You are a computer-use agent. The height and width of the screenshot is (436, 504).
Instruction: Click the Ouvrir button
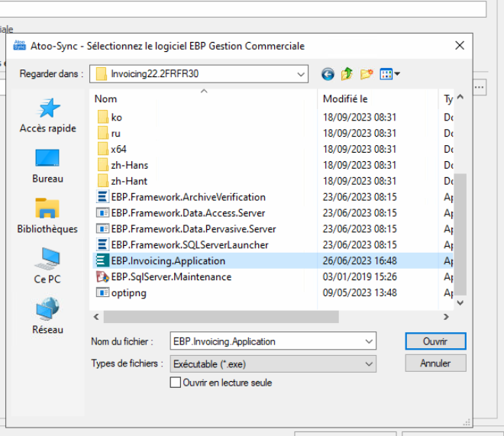click(x=435, y=341)
